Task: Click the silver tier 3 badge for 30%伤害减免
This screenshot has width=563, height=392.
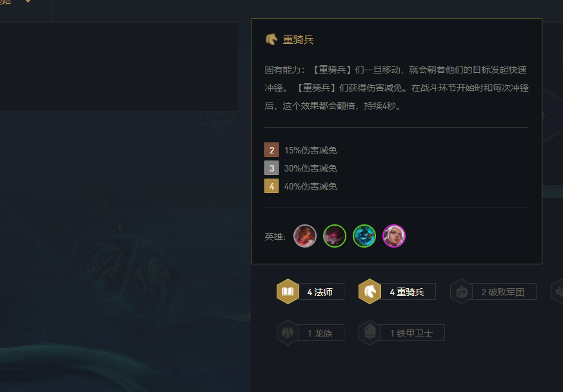Action: [x=272, y=168]
